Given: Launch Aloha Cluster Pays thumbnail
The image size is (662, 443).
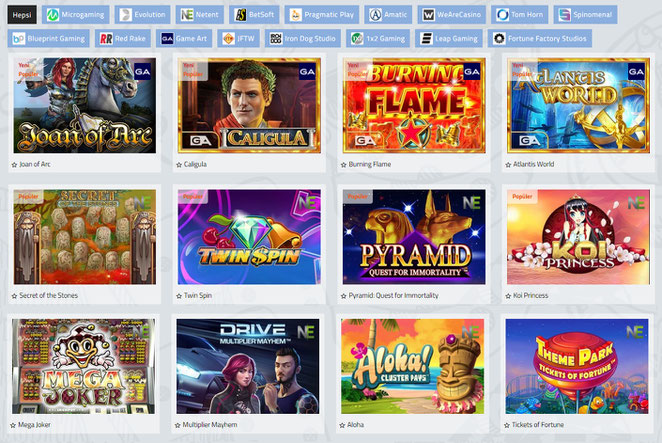Looking at the screenshot, I should click(412, 366).
